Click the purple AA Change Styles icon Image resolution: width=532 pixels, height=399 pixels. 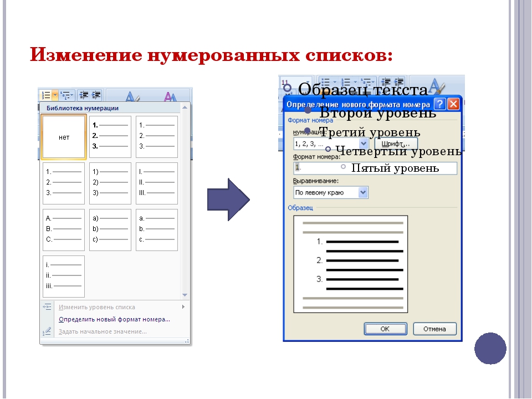(170, 96)
